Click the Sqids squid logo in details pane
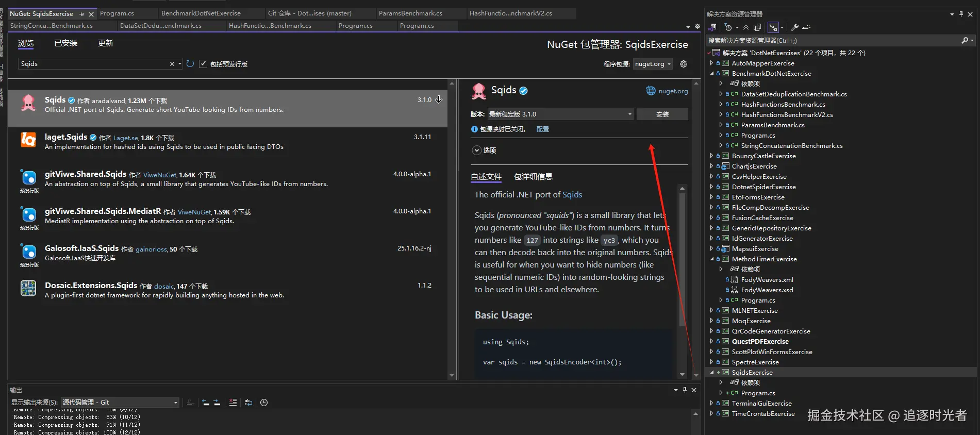The height and width of the screenshot is (435, 980). [479, 91]
